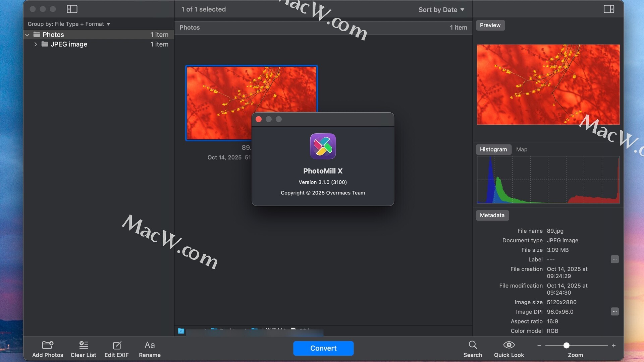The image size is (644, 362).
Task: Click the zoom out minus icon
Action: tap(539, 346)
